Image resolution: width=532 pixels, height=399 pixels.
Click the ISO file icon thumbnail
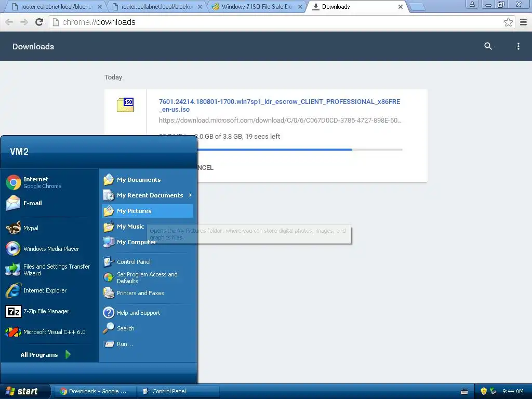(x=125, y=105)
